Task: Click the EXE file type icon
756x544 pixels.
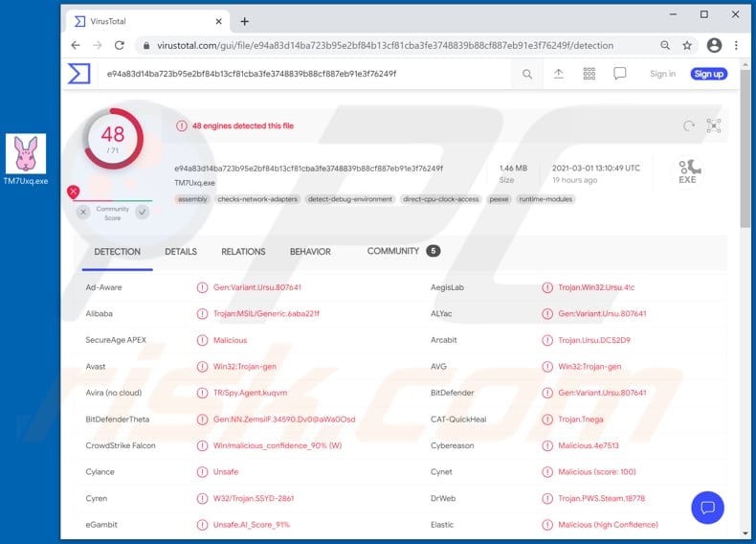Action: (x=688, y=171)
